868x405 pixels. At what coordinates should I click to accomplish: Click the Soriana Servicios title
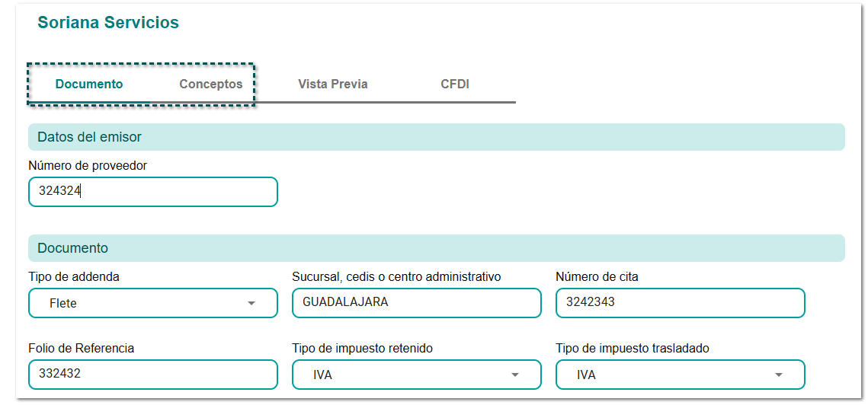108,23
